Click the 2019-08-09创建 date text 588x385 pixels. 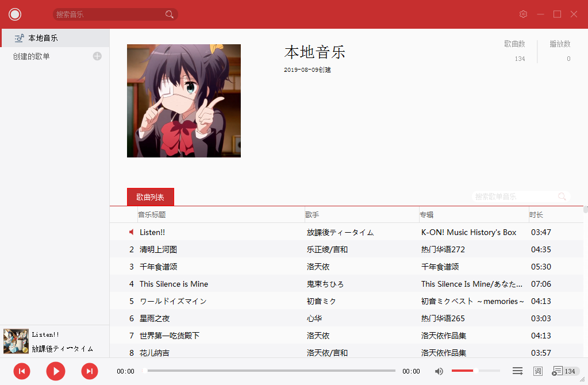pyautogui.click(x=308, y=70)
